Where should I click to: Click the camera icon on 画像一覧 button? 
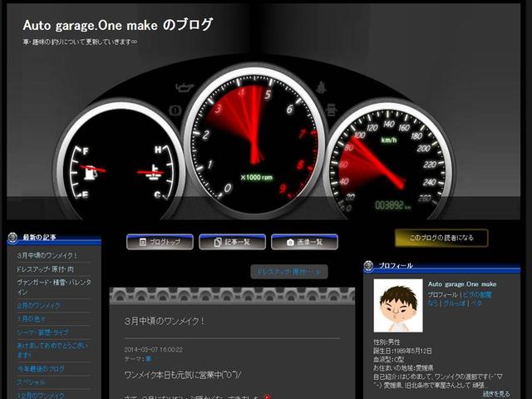[x=290, y=242]
